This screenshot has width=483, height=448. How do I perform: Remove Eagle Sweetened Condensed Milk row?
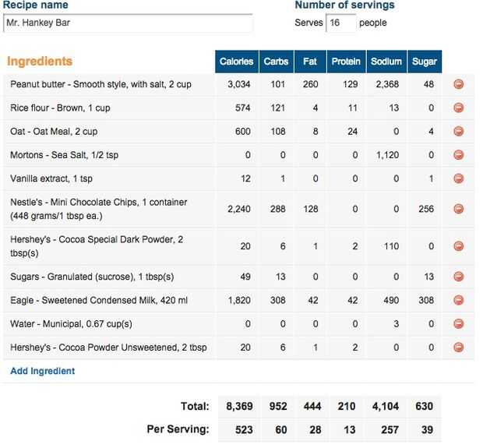(458, 300)
